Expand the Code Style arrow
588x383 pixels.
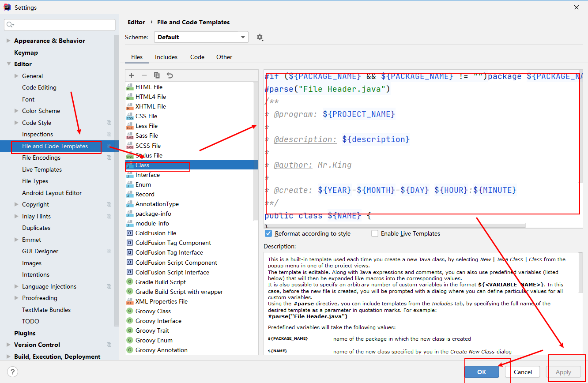[x=17, y=123]
